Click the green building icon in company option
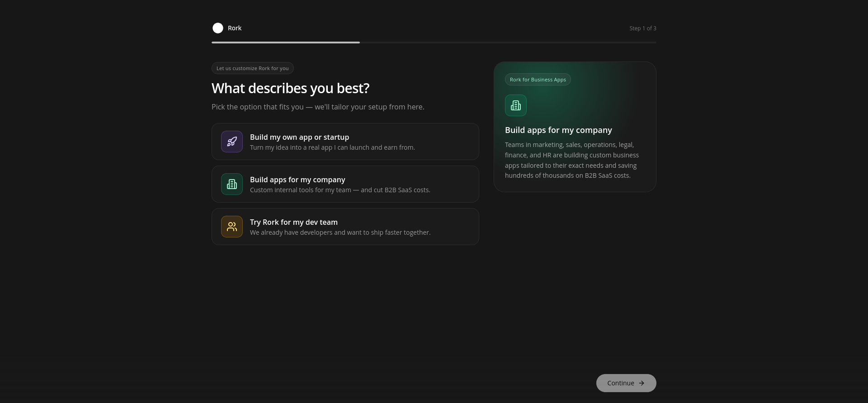The image size is (868, 403). click(x=232, y=184)
